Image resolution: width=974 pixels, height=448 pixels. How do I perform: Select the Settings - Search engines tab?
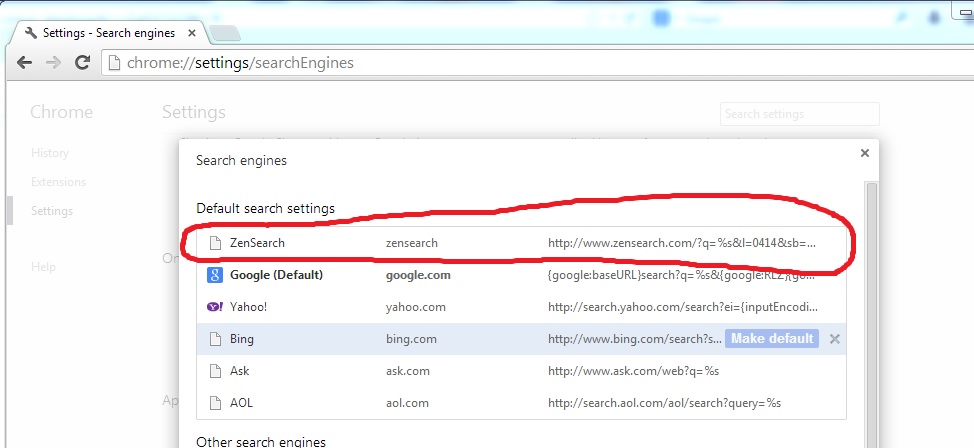109,33
